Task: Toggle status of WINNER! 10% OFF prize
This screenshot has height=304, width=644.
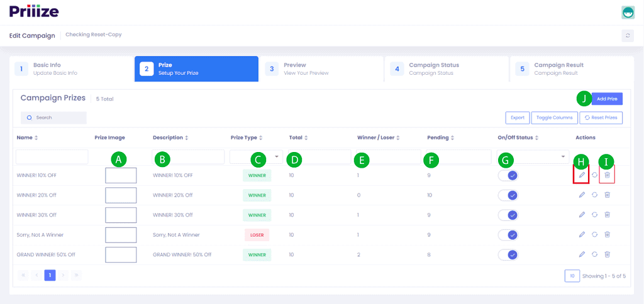Action: [508, 175]
